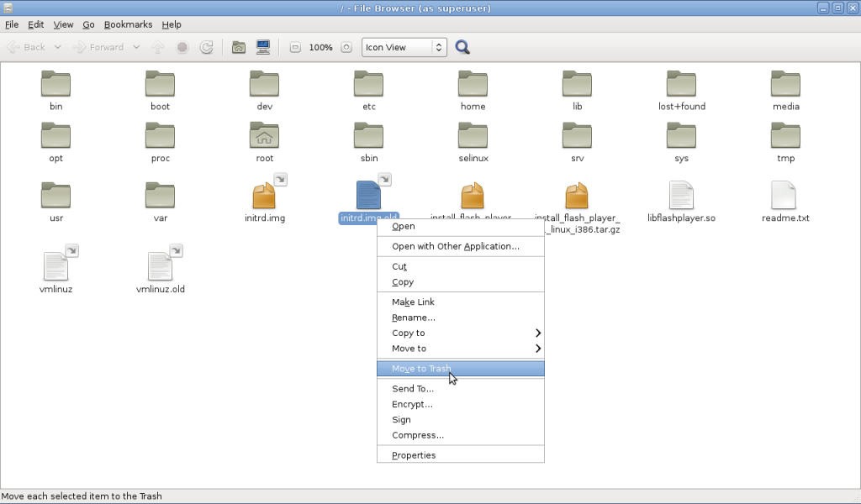Select the vmlinuz.old file icon

click(160, 266)
